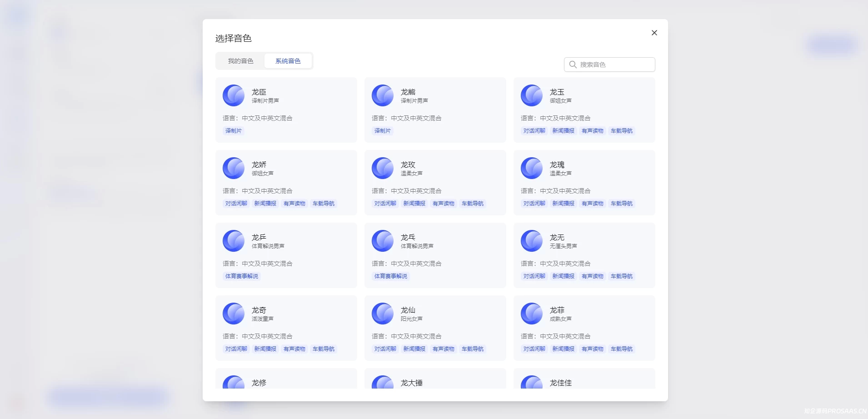This screenshot has height=419, width=868.
Task: Select the 龙菲 mature-voice avatar icon
Action: 532,314
